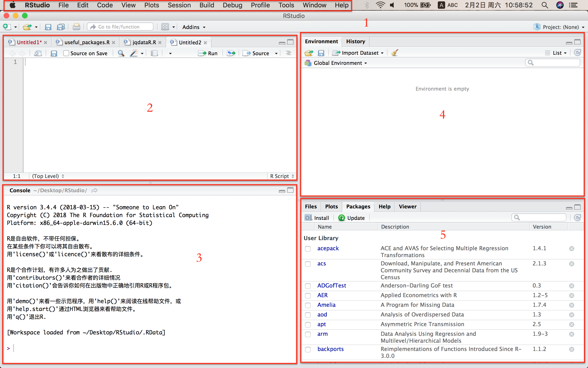Clear environment objects broom icon
588x368 pixels.
(395, 53)
